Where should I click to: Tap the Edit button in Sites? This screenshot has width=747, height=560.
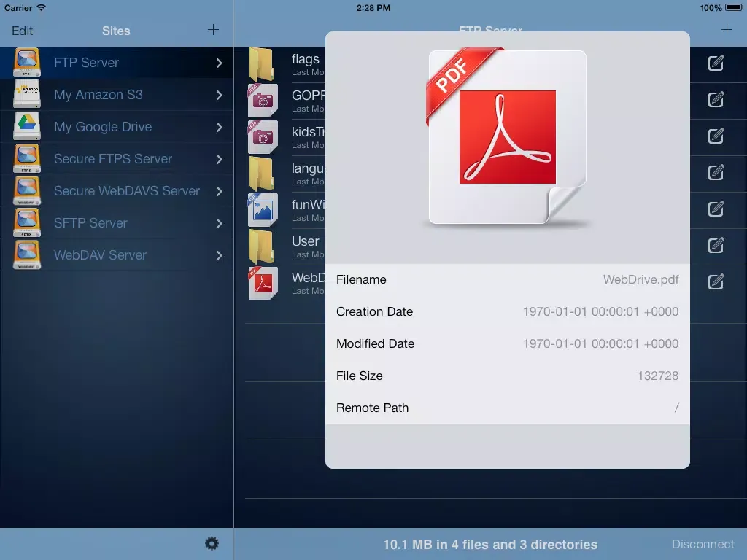[x=23, y=31]
